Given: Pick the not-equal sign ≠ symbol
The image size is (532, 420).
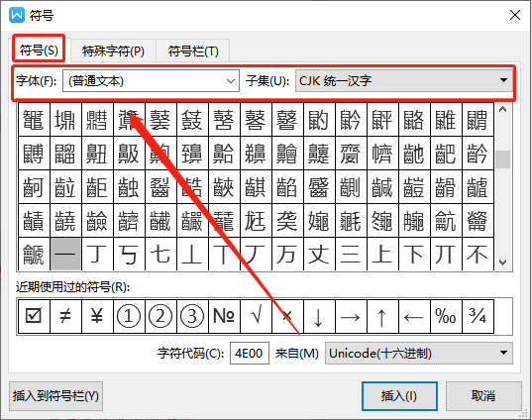Looking at the screenshot, I should (x=65, y=317).
